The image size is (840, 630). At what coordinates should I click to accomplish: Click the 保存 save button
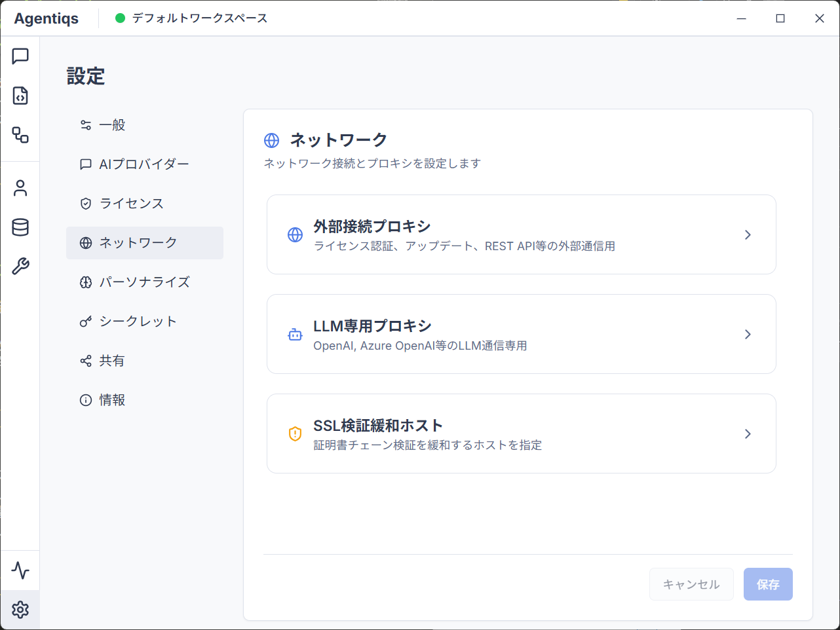767,584
